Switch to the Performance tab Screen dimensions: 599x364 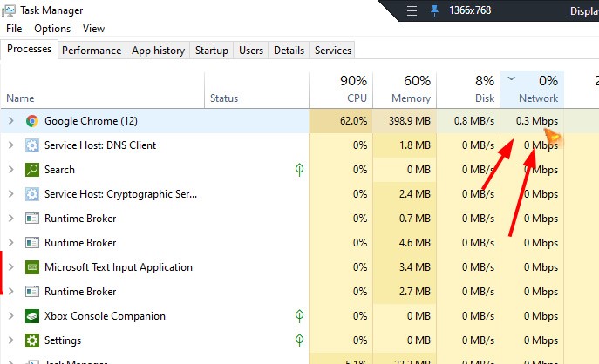[x=92, y=51]
